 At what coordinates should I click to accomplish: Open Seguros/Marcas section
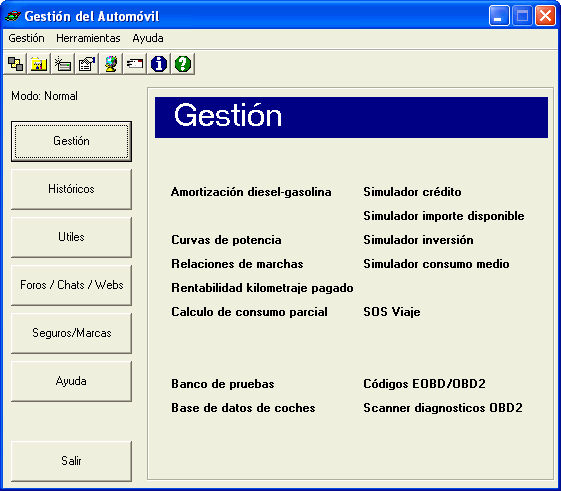click(x=71, y=333)
